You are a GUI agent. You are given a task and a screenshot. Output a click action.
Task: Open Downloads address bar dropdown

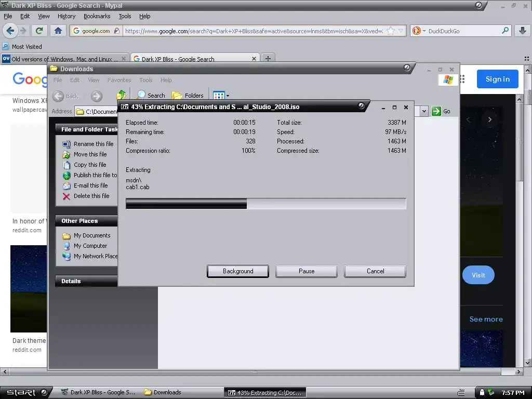424,111
